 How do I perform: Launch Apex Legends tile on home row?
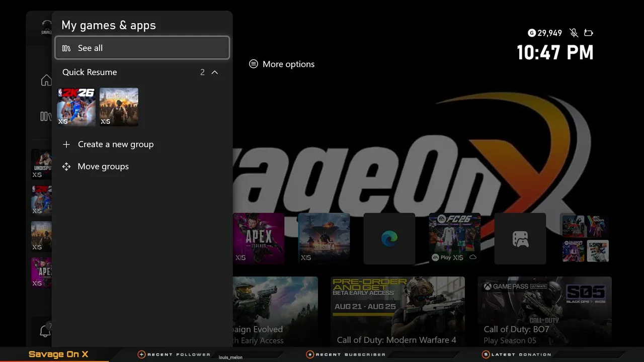coord(259,239)
